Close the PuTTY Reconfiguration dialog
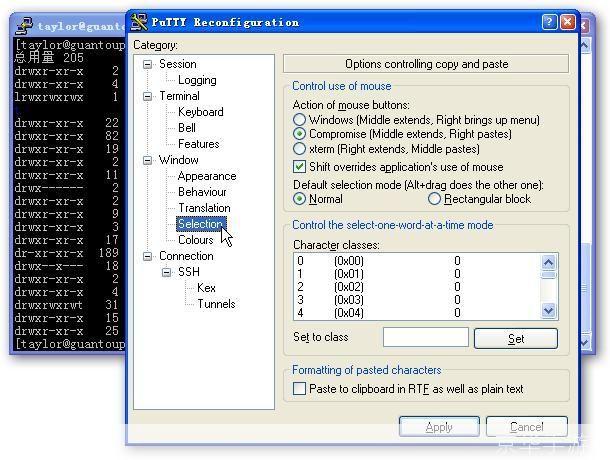 [568, 22]
